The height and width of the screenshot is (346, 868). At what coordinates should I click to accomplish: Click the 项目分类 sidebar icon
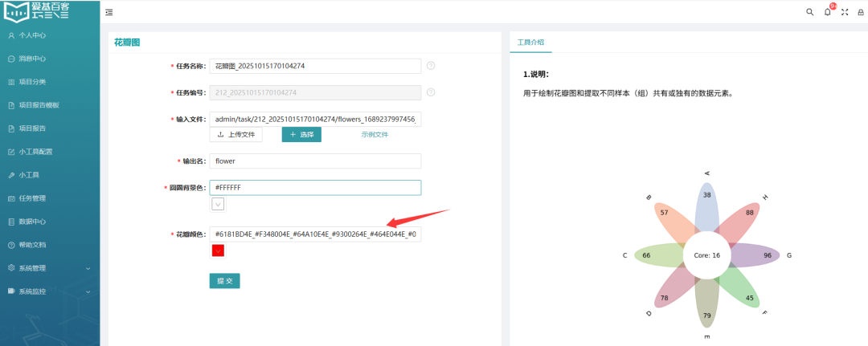11,82
